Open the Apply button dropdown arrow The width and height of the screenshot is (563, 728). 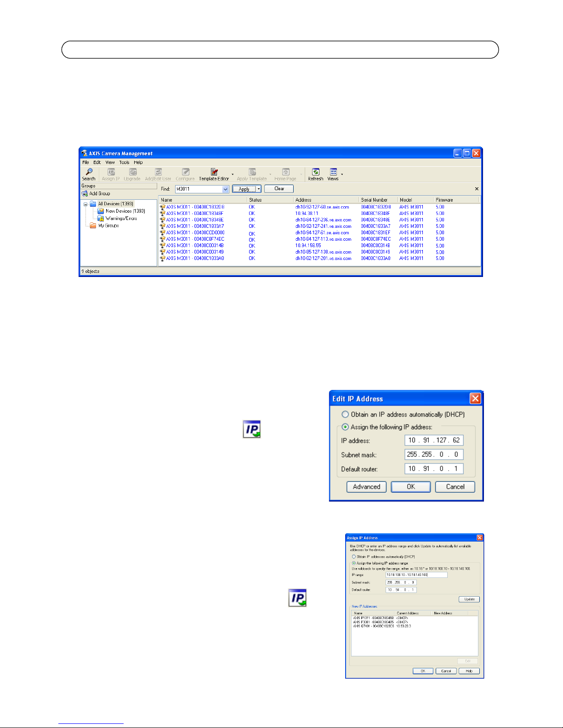(x=259, y=189)
